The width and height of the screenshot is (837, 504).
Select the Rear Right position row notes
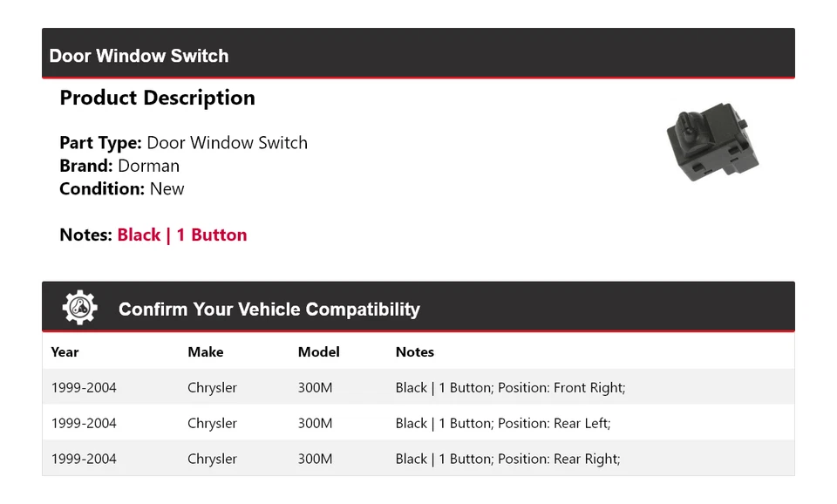pos(507,460)
